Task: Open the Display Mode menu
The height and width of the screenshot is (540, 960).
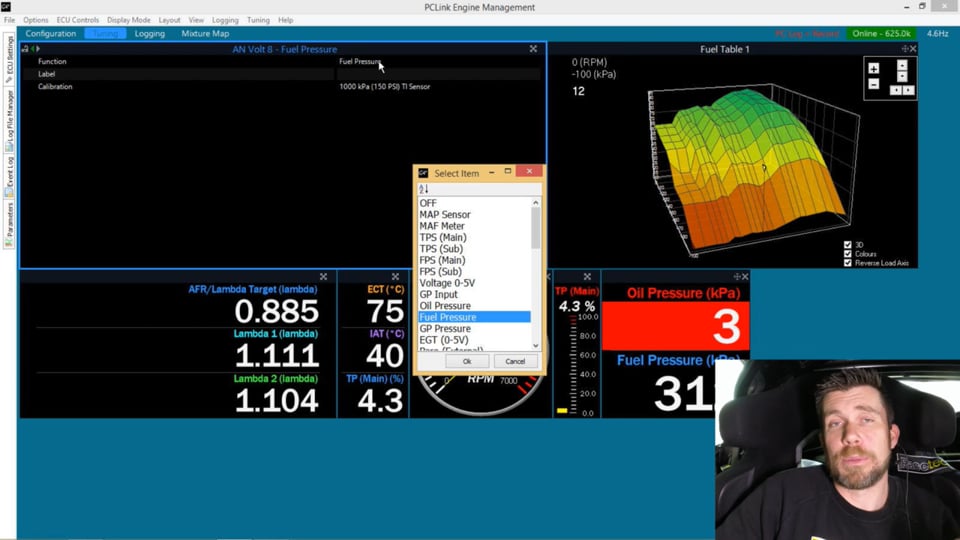Action: click(129, 20)
